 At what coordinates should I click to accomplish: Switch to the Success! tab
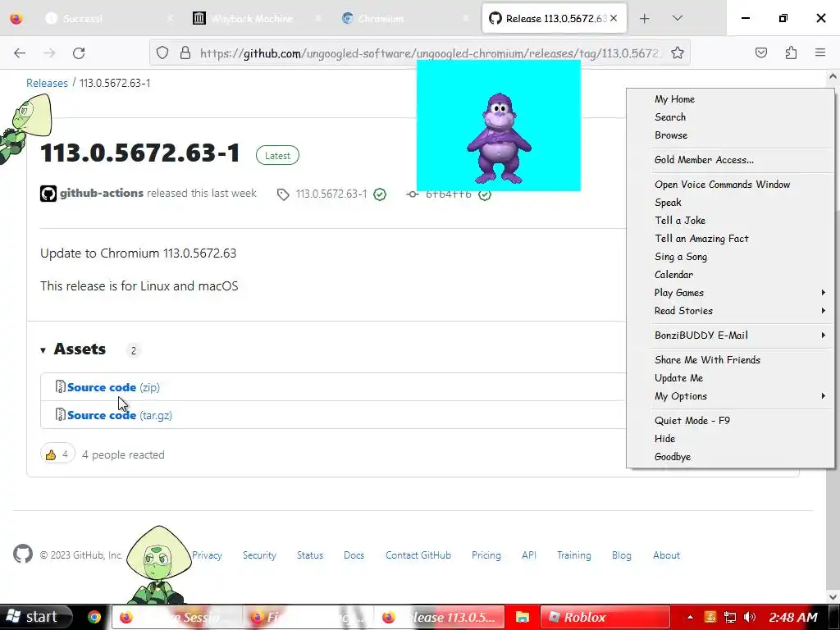click(x=109, y=19)
